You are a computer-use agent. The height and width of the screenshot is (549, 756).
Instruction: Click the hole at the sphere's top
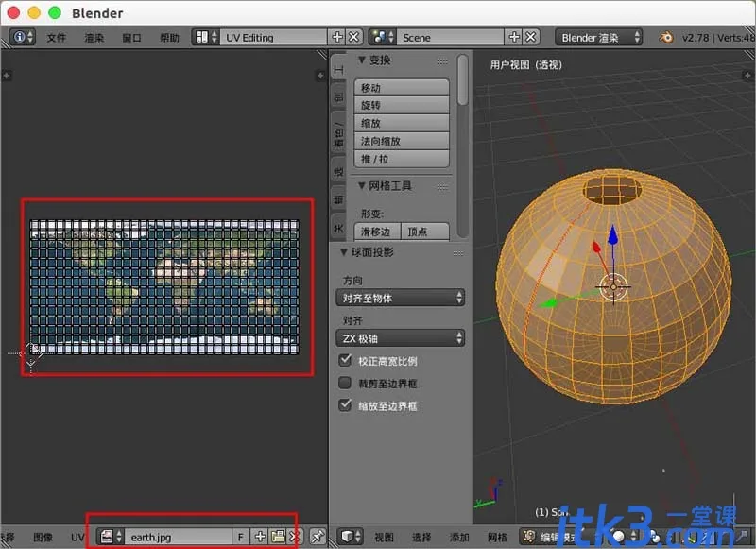[611, 188]
